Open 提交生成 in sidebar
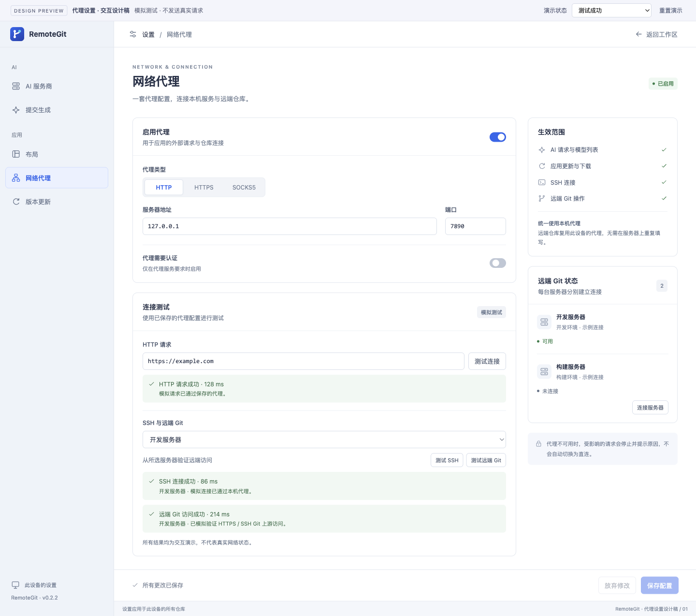 (x=57, y=110)
